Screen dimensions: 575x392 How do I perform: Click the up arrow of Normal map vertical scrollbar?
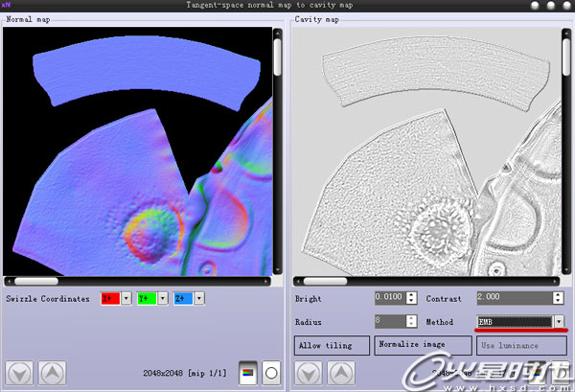tap(278, 33)
